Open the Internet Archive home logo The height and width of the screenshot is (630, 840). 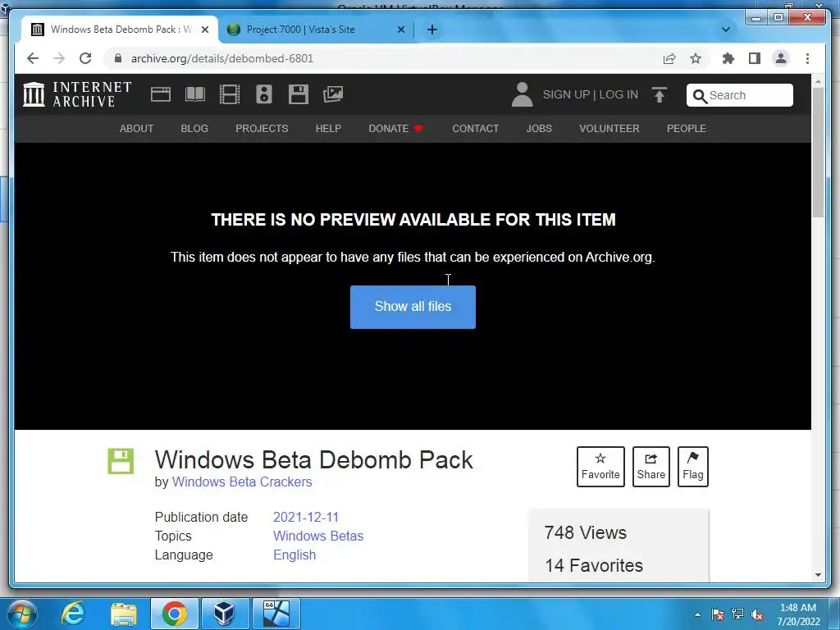pos(76,94)
